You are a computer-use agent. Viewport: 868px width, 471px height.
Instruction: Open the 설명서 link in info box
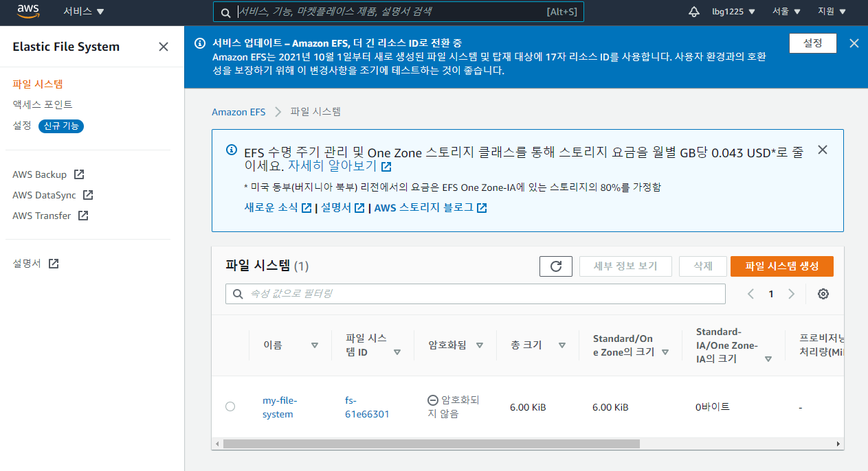(x=335, y=207)
